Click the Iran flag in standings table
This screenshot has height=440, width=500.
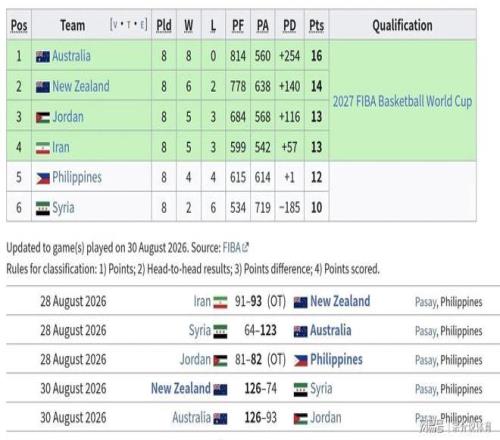43,148
